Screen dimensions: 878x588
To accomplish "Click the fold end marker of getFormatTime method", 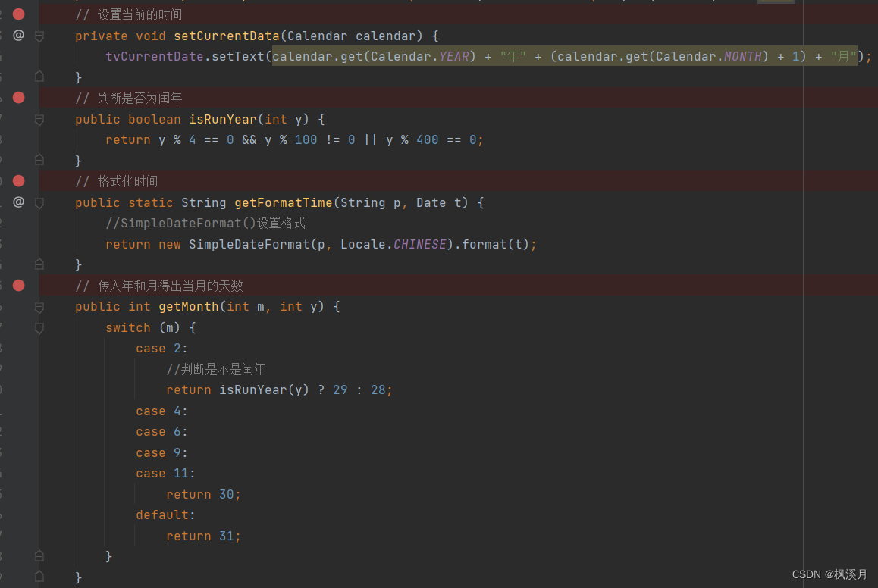I will [39, 264].
